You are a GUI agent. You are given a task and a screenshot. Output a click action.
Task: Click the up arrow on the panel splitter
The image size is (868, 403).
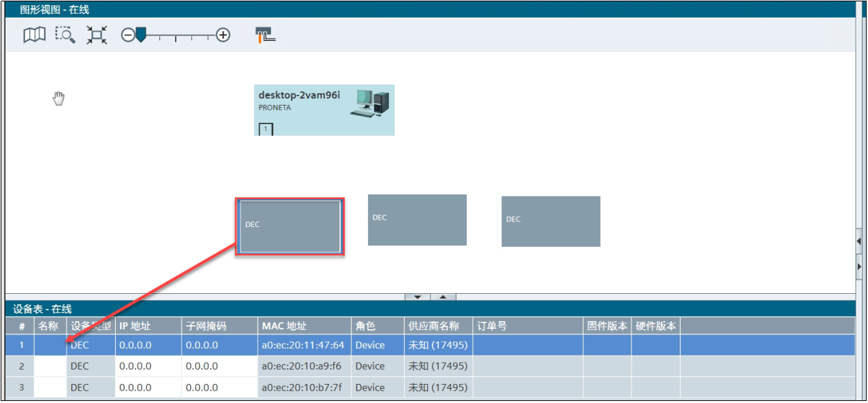443,297
